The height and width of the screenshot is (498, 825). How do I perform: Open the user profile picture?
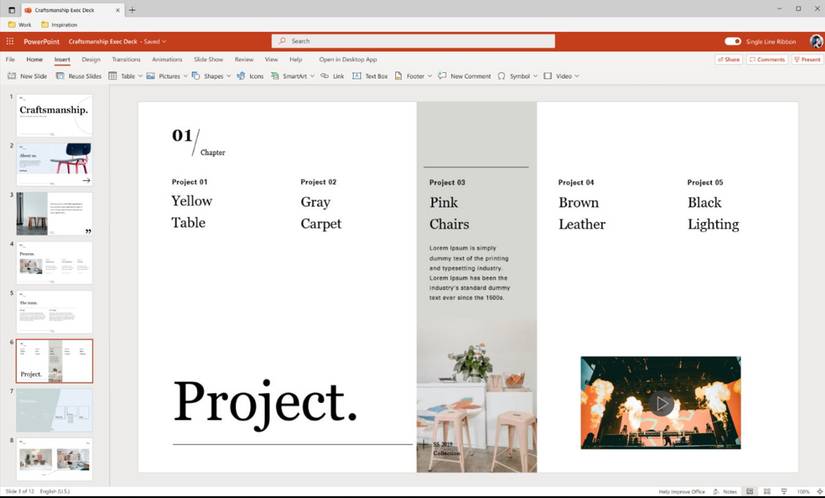pyautogui.click(x=816, y=41)
